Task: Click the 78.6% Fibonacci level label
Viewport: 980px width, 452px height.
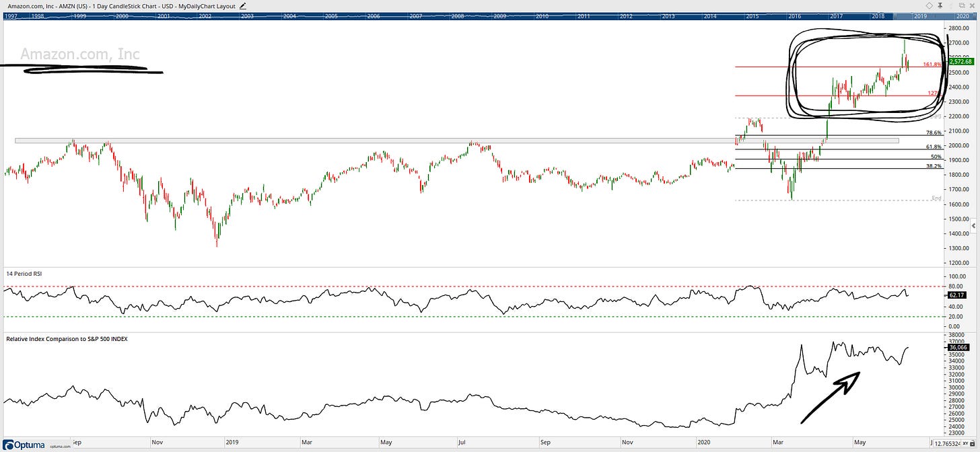Action: point(934,133)
